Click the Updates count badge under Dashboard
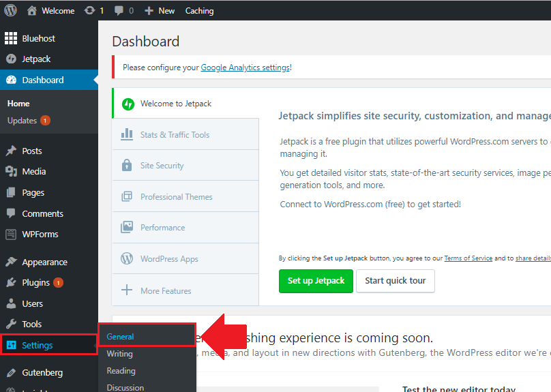 pyautogui.click(x=45, y=121)
